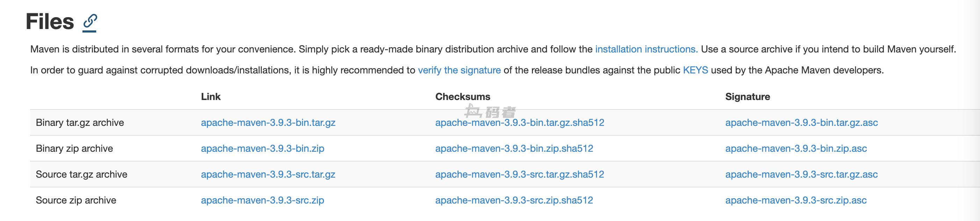Open apache-maven-3.9.3-bin.tar.gz.sha512 checksum
Viewport: 980px width, 221px height.
[520, 122]
